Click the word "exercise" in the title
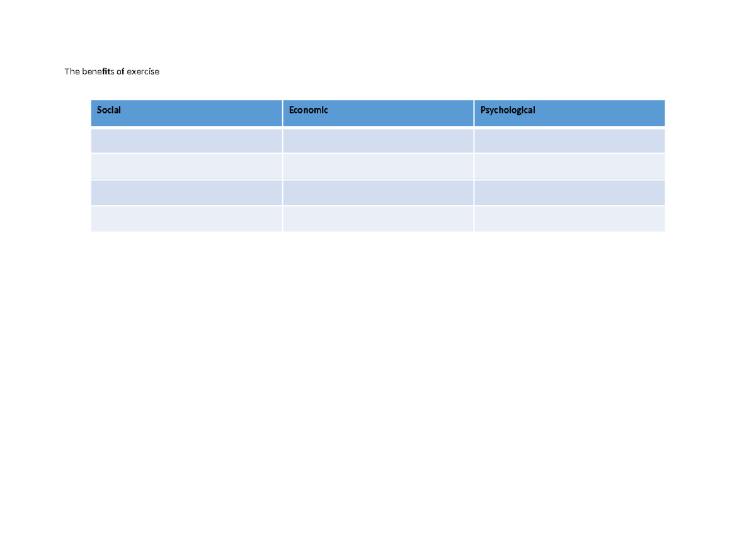 pyautogui.click(x=143, y=72)
